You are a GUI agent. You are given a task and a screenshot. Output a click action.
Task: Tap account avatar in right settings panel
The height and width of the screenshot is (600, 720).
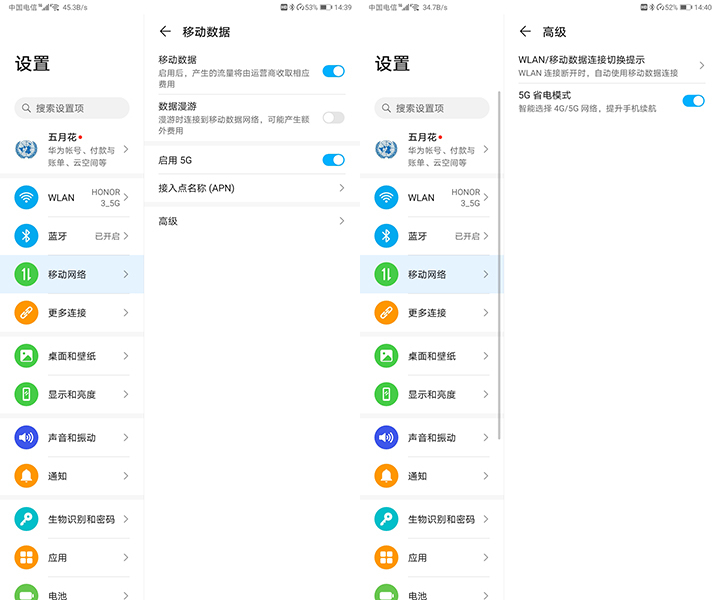coord(386,149)
